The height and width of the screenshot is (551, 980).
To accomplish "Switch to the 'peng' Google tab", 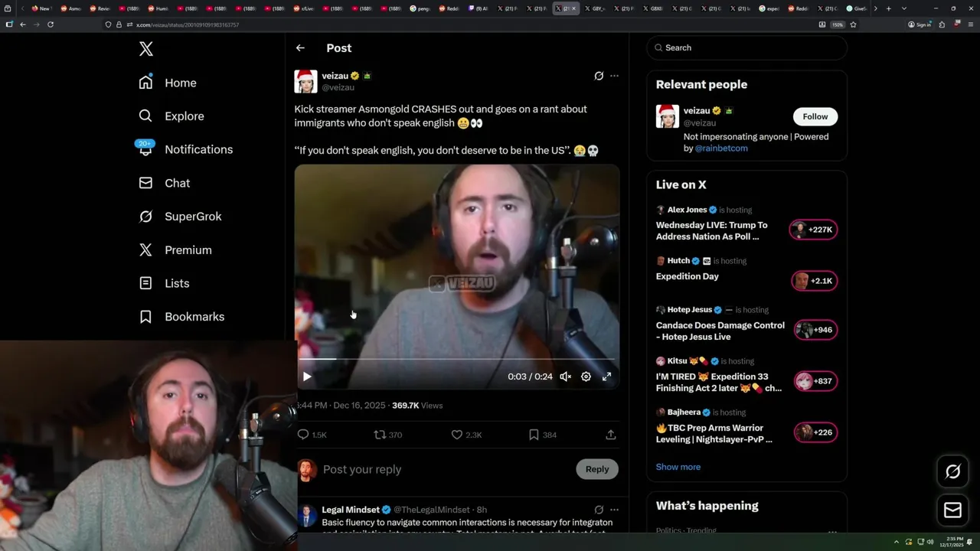I will (x=420, y=8).
